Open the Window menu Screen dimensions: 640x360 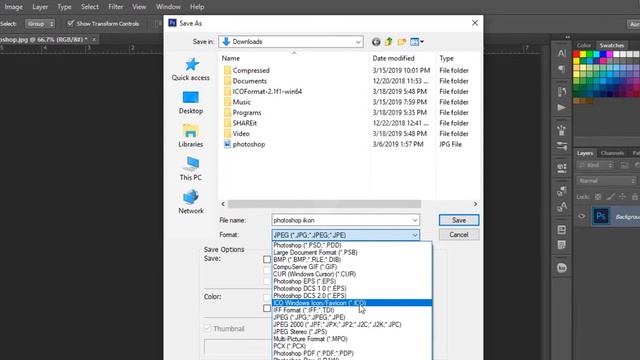[168, 7]
